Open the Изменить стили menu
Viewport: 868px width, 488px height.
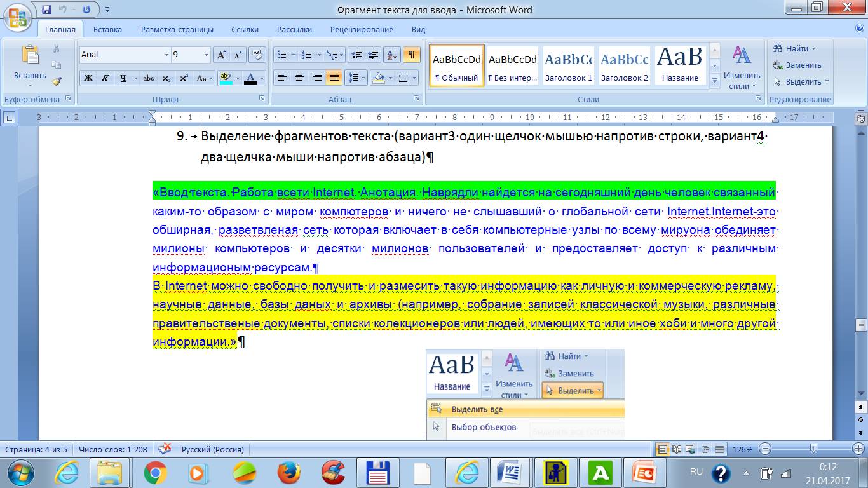tap(742, 67)
